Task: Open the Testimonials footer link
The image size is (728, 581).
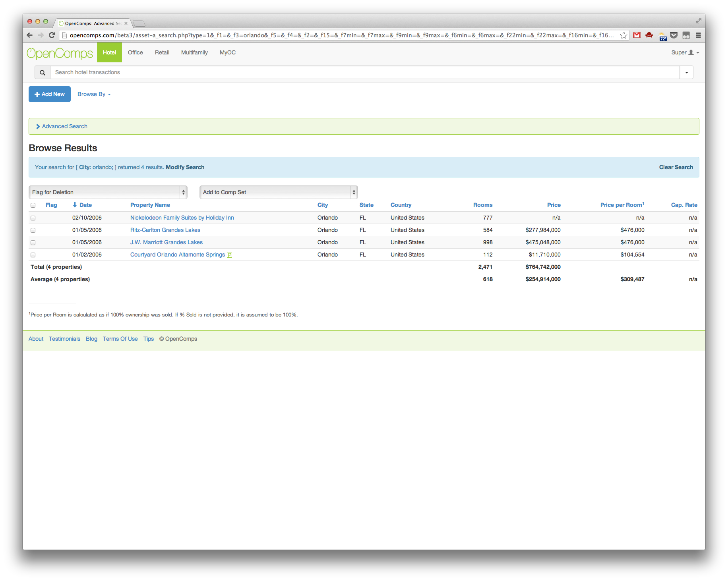Action: 64,339
